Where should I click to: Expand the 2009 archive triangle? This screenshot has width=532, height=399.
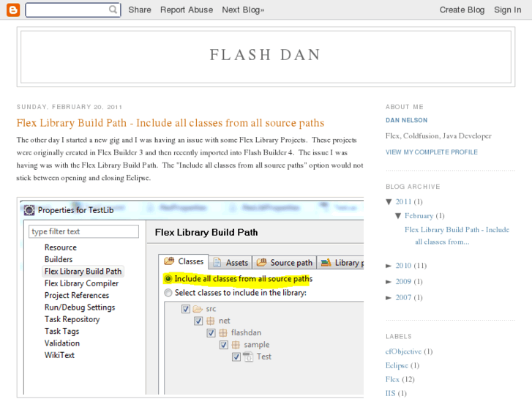click(389, 282)
